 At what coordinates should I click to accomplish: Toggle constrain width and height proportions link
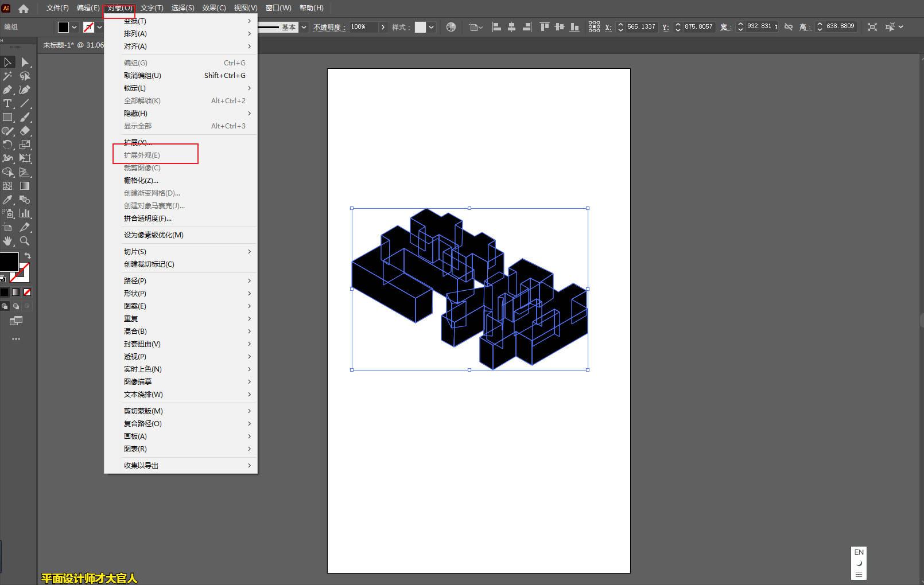click(789, 27)
